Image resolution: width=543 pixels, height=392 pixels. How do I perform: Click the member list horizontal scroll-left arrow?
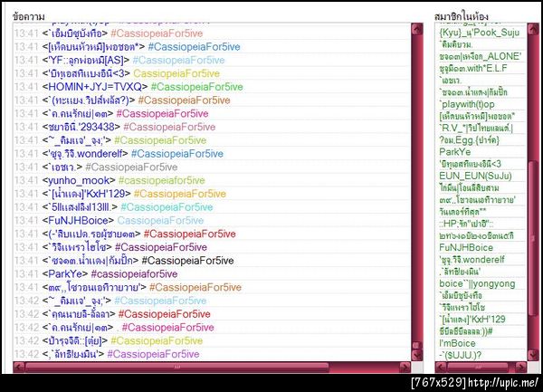click(441, 367)
